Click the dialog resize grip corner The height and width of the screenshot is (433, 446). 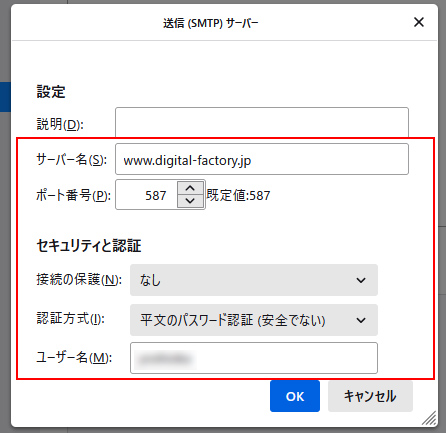(x=430, y=418)
